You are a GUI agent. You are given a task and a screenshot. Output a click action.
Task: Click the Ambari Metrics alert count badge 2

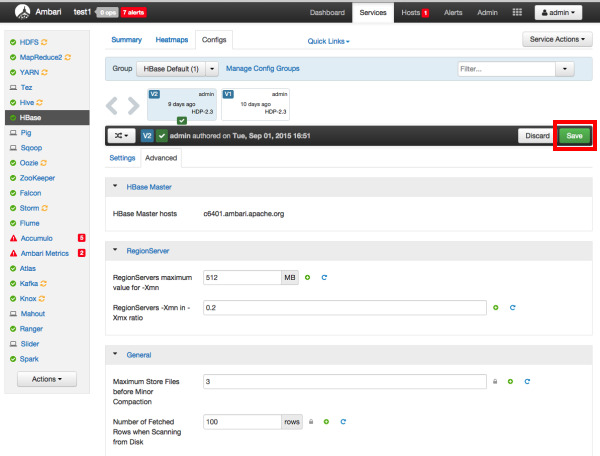82,253
